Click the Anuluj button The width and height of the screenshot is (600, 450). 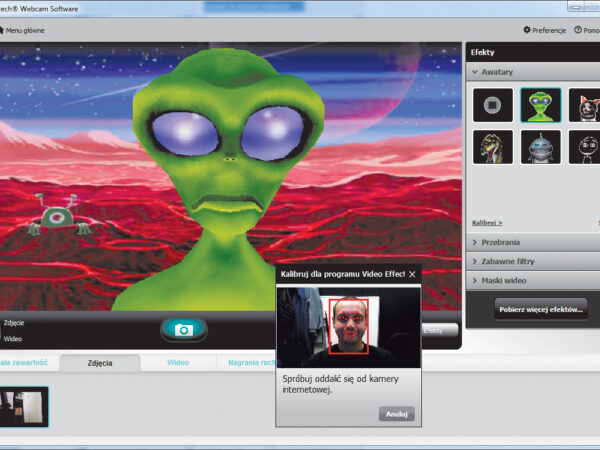coord(396,413)
